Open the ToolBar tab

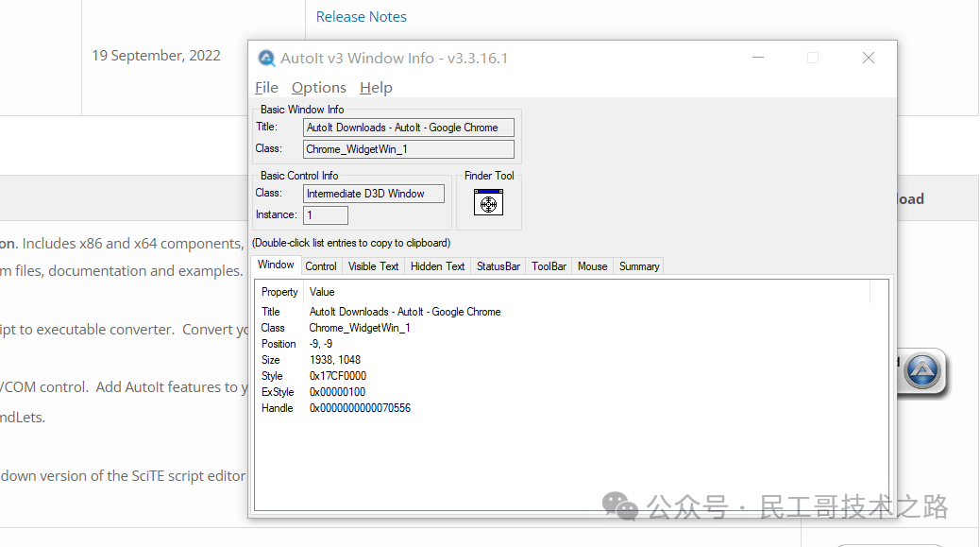(549, 266)
